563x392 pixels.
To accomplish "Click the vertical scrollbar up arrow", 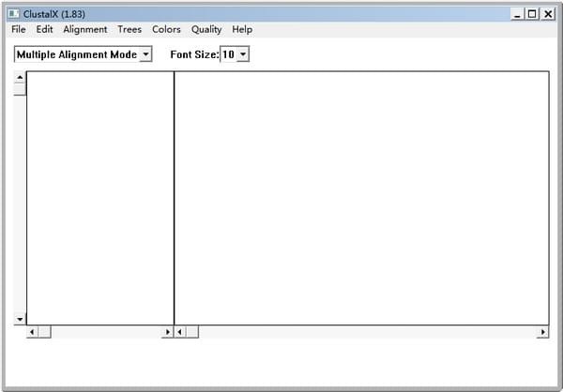I will pyautogui.click(x=20, y=77).
